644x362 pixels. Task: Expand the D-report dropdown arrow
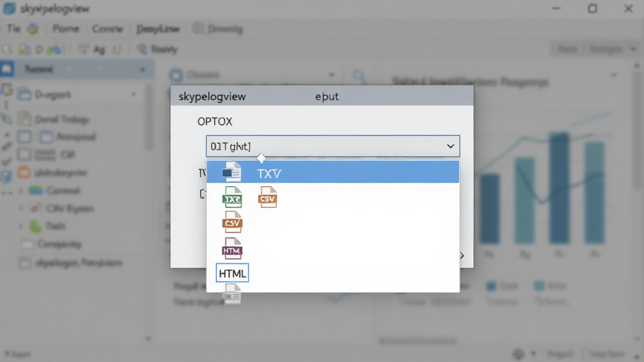click(x=133, y=94)
